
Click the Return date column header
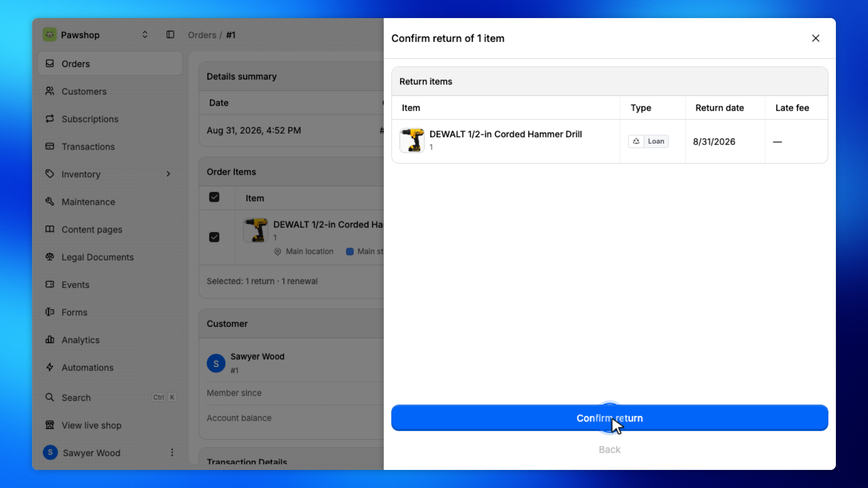pyautogui.click(x=720, y=108)
